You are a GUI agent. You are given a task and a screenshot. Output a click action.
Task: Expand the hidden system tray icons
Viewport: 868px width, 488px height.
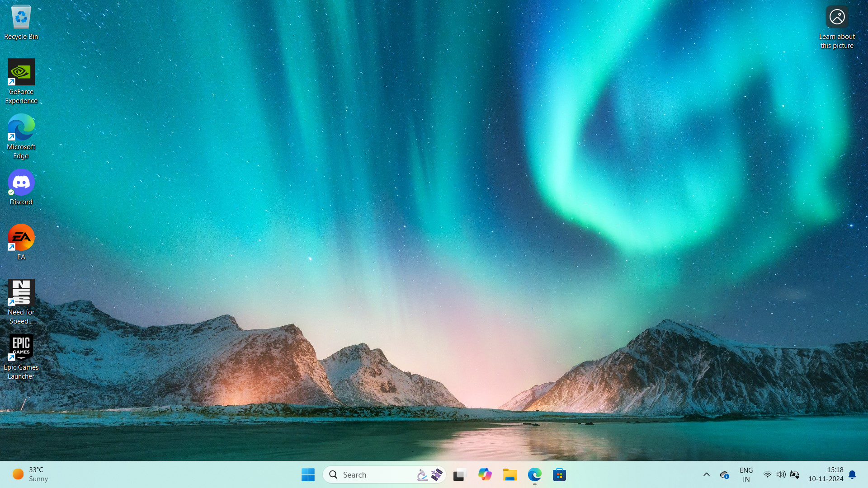[x=706, y=474]
